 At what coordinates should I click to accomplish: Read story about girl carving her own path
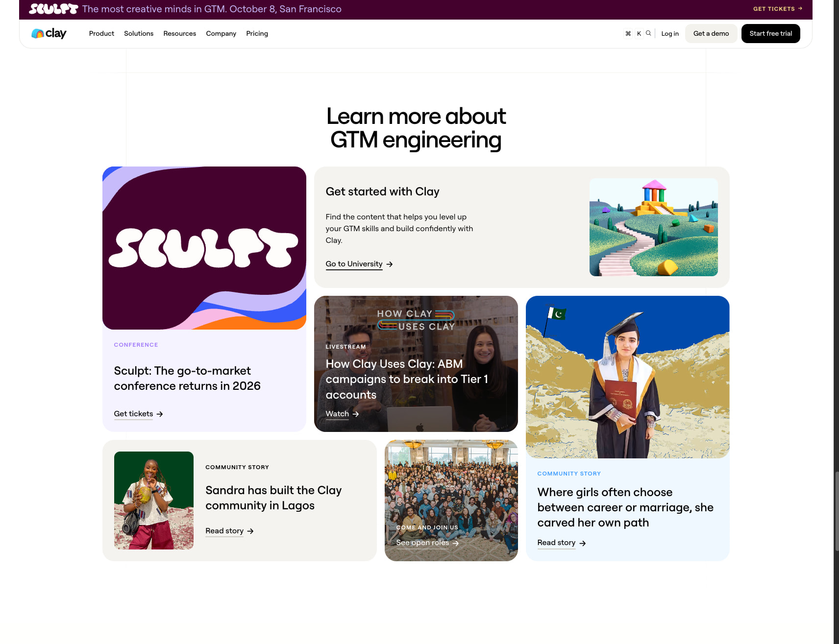coord(556,543)
